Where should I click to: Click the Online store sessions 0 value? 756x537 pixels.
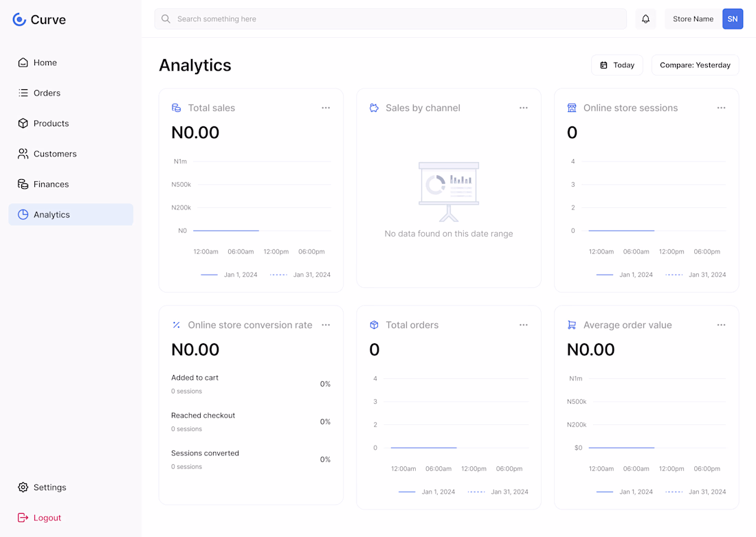click(x=572, y=133)
